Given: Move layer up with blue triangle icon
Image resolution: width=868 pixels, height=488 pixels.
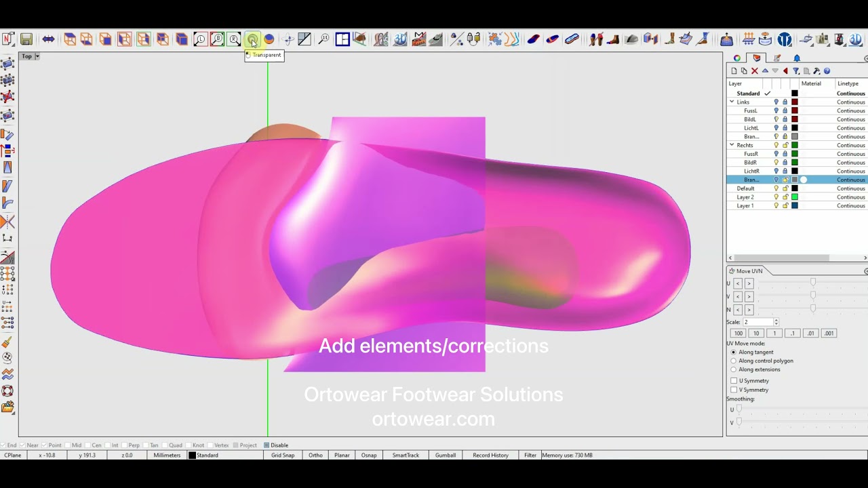Looking at the screenshot, I should click(765, 70).
